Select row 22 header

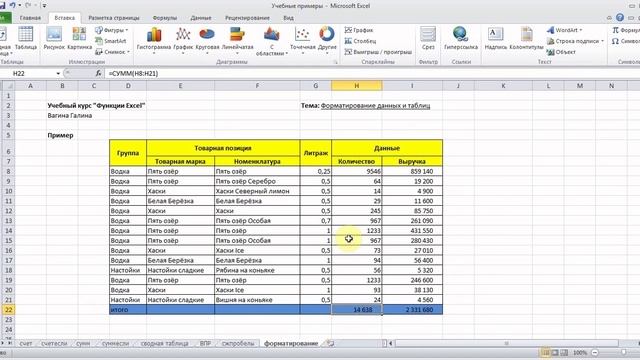[8, 310]
